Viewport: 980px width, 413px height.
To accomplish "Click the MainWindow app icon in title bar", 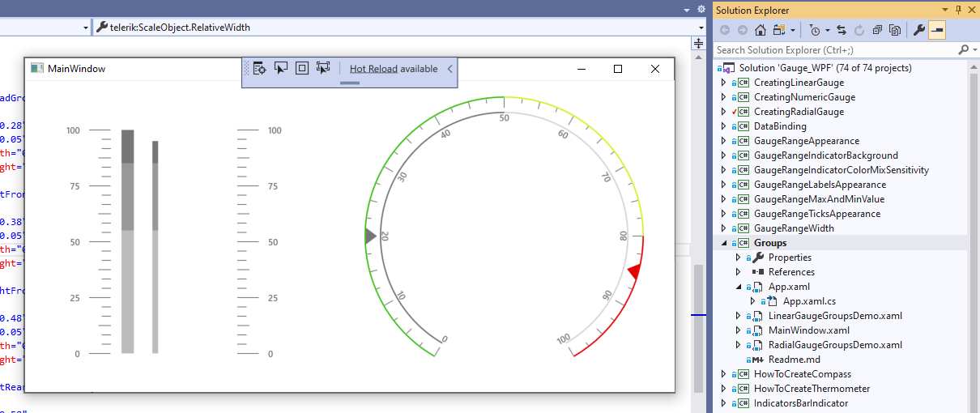I will [36, 69].
